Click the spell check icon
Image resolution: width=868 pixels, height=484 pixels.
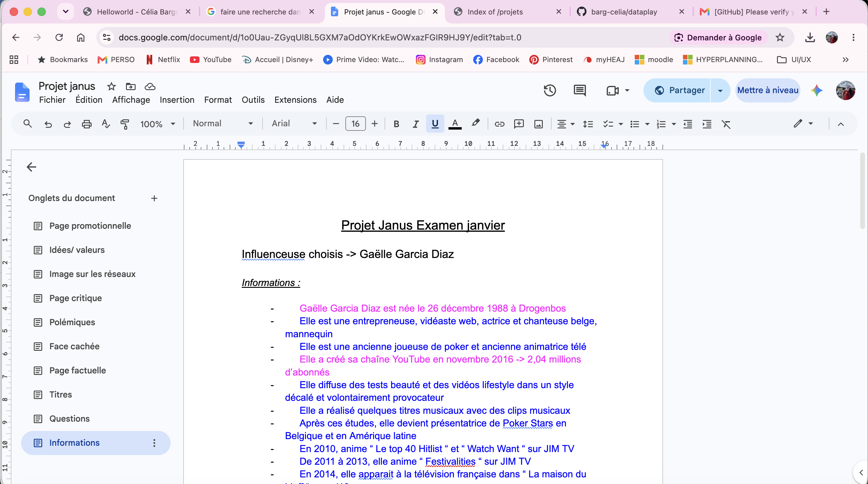tap(106, 124)
